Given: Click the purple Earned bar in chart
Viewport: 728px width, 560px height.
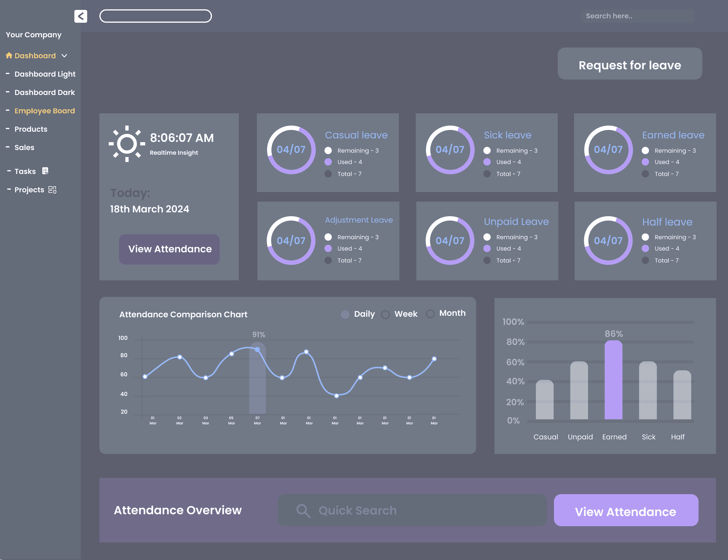Looking at the screenshot, I should point(613,380).
